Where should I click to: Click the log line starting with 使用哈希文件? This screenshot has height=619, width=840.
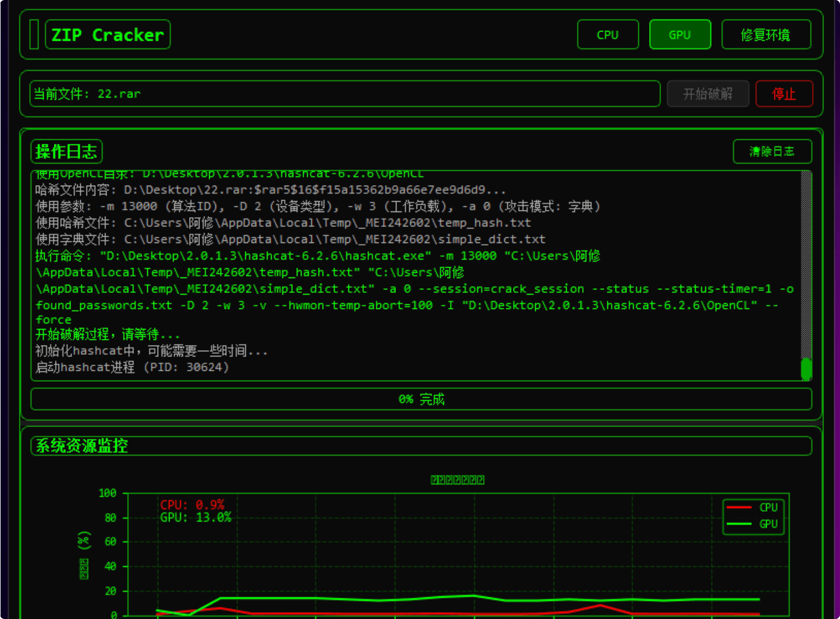point(283,222)
